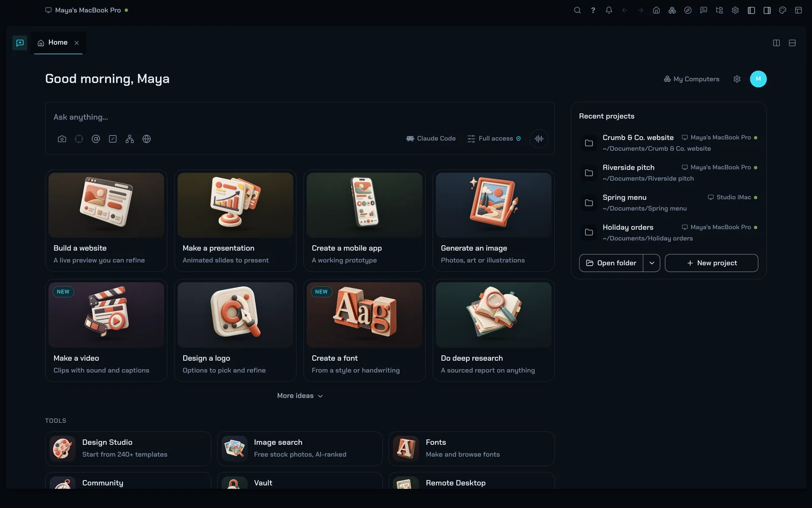Viewport: 812px width, 508px height.
Task: Open the compass explore icon
Action: [x=688, y=10]
